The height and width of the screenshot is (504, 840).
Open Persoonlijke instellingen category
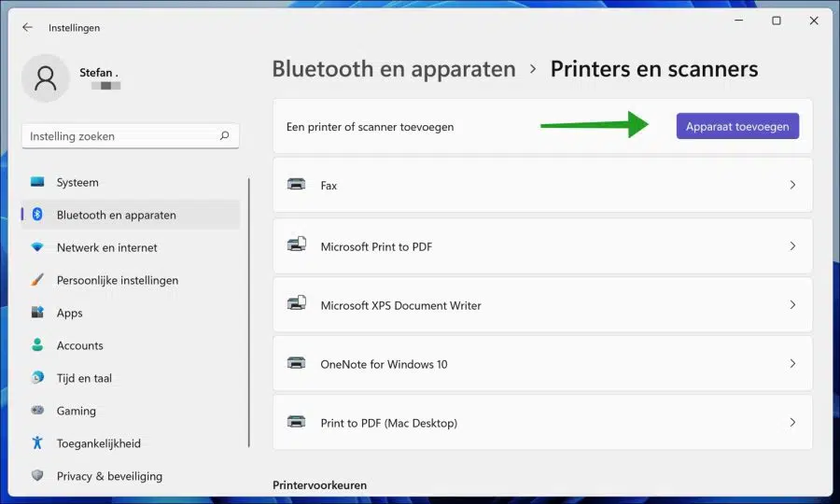tap(131, 280)
